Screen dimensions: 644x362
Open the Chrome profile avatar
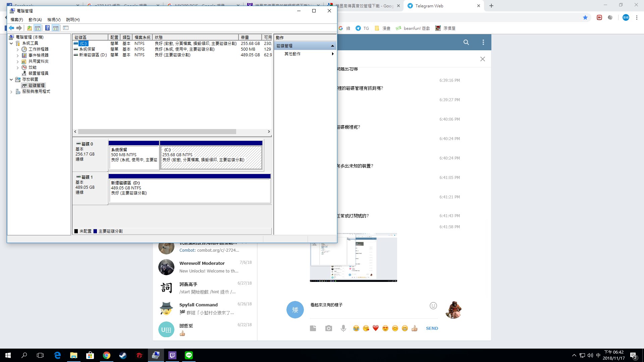[x=626, y=17]
